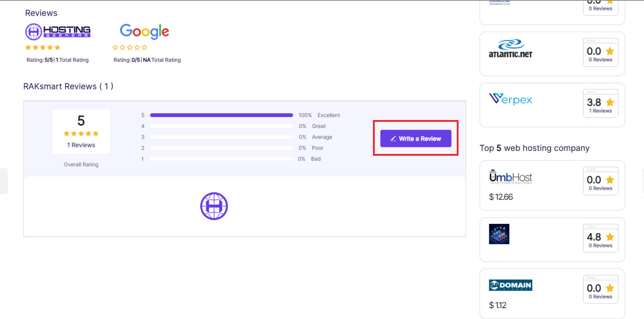Click the Write a Review button

[416, 139]
